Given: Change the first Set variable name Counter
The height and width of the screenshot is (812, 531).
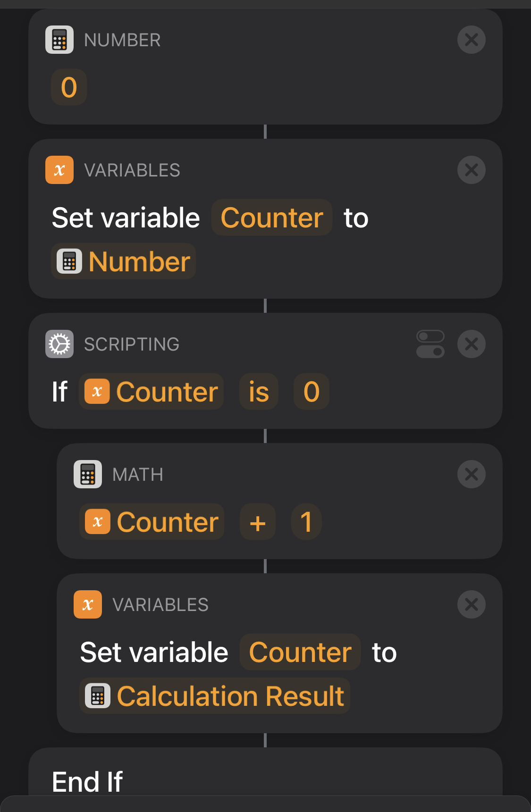Looking at the screenshot, I should (x=271, y=218).
